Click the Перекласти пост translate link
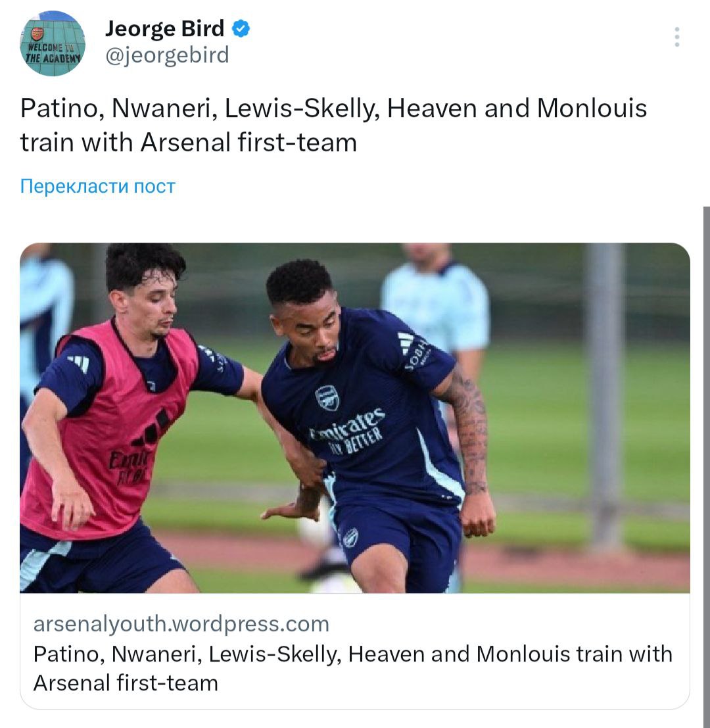The height and width of the screenshot is (728, 710). pyautogui.click(x=98, y=186)
